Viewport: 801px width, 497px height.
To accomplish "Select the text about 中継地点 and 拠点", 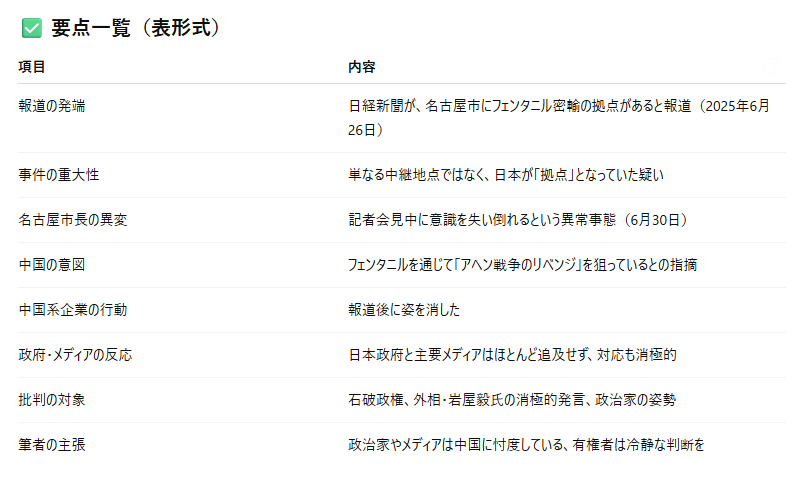I will pos(506,175).
